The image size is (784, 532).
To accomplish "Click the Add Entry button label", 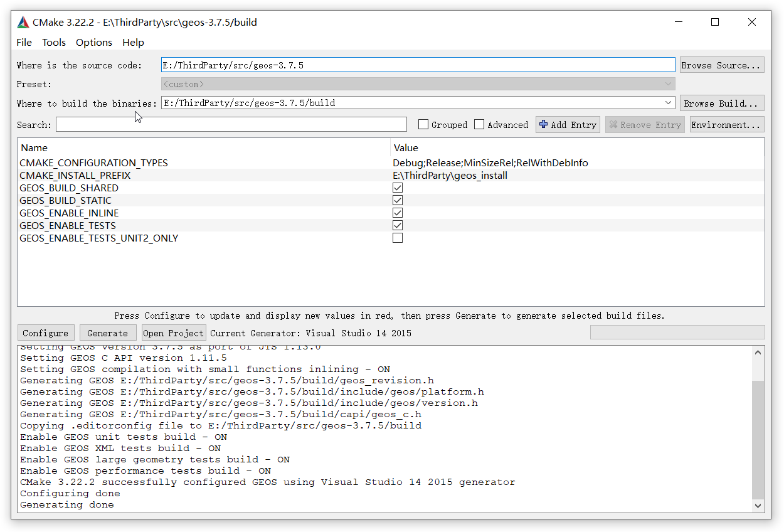I will 573,125.
